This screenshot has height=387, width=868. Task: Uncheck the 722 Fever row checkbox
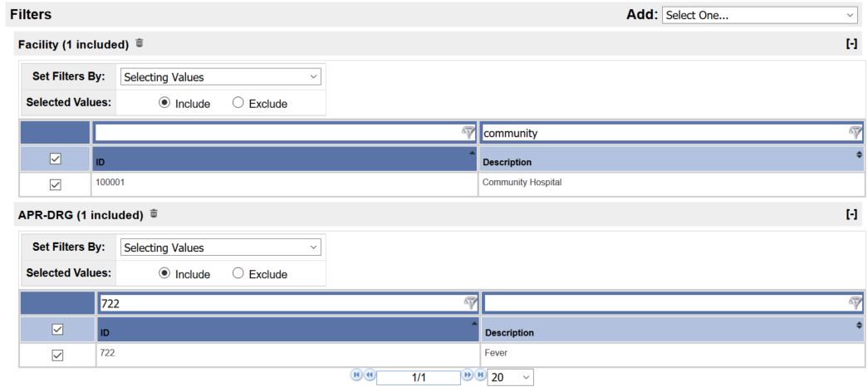pos(57,355)
